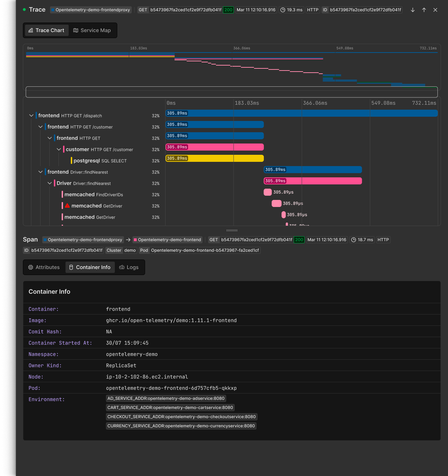Screen dimensions: 448x476
Task: Collapse the Driver Driver::findNearest span
Action: 50,183
